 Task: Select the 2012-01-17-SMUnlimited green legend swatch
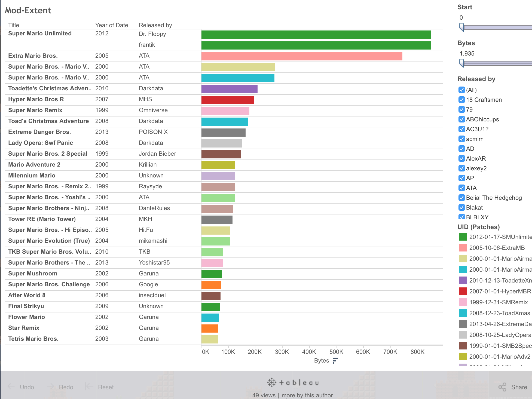pos(463,237)
